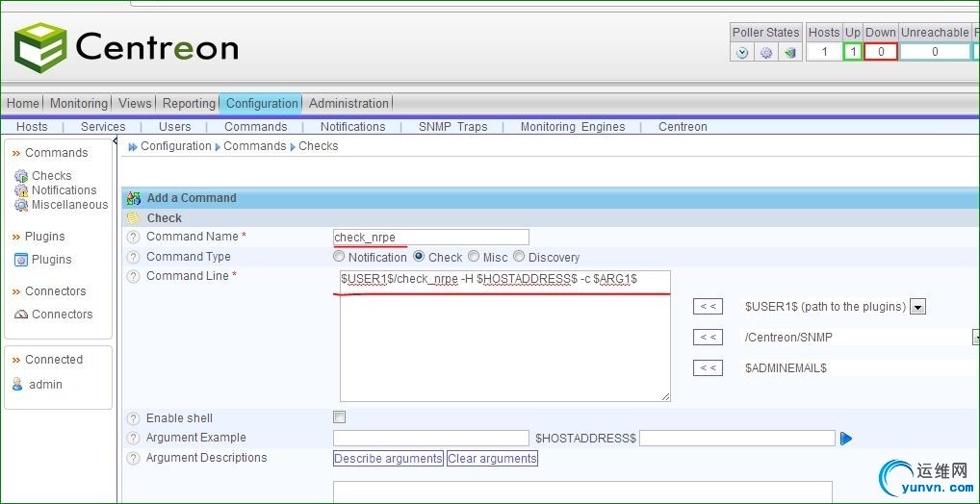Screen dimensions: 980x504
Task: Click the Miscellaneous gear icon in sidebar
Action: tap(21, 205)
